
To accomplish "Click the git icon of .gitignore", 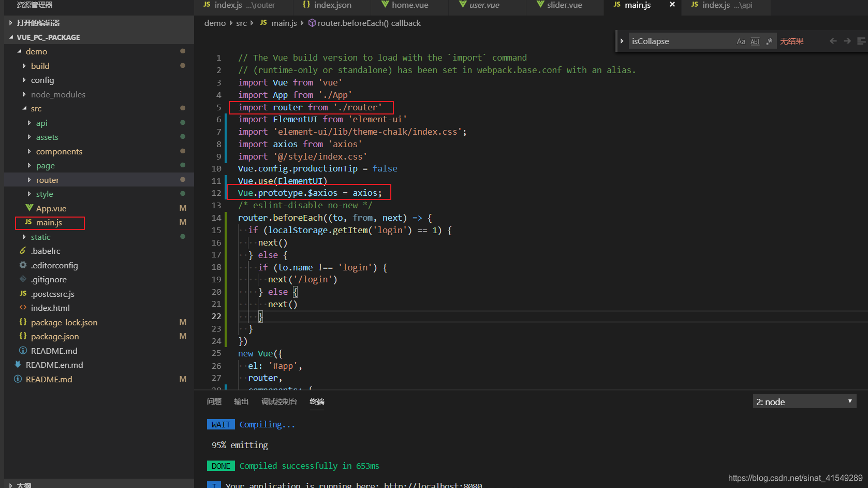I will click(x=23, y=279).
